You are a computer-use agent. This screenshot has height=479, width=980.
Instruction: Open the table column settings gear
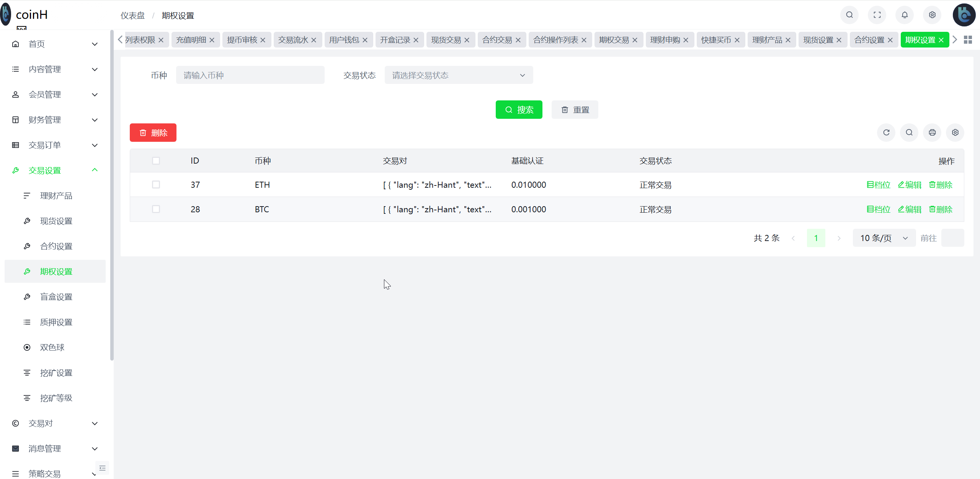point(955,132)
